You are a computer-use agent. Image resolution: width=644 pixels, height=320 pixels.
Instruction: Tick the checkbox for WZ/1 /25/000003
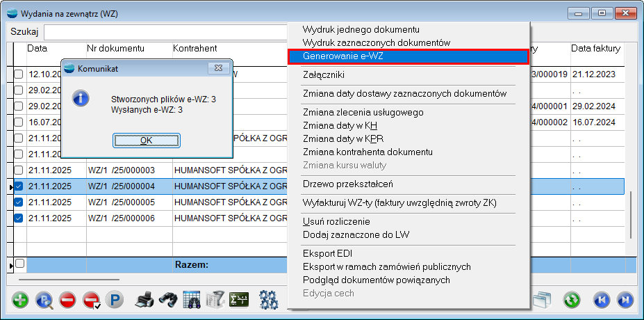19,170
